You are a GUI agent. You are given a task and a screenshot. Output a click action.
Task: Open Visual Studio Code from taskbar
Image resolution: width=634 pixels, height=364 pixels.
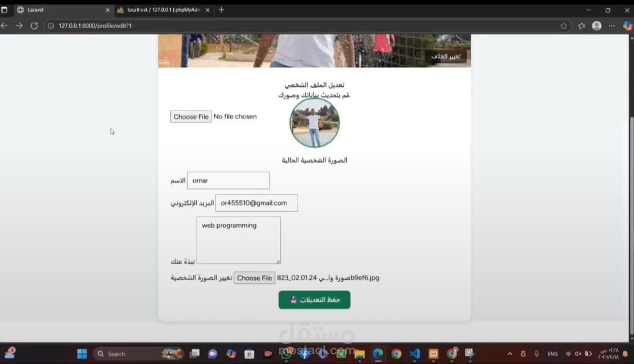(415, 354)
